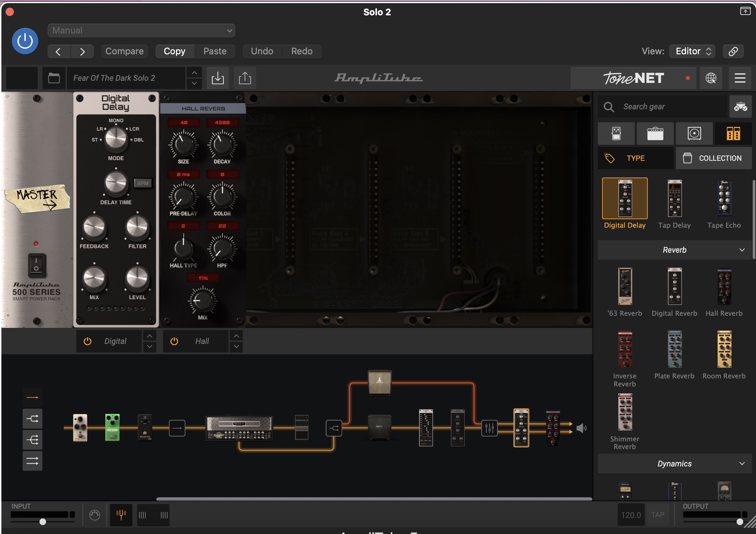
Task: Select the mixer block in signal chain
Action: [489, 428]
